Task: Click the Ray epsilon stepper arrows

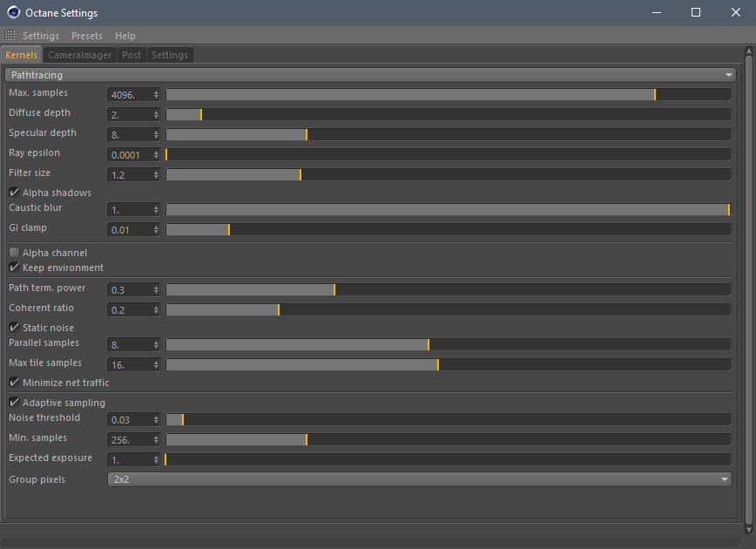Action: click(156, 154)
